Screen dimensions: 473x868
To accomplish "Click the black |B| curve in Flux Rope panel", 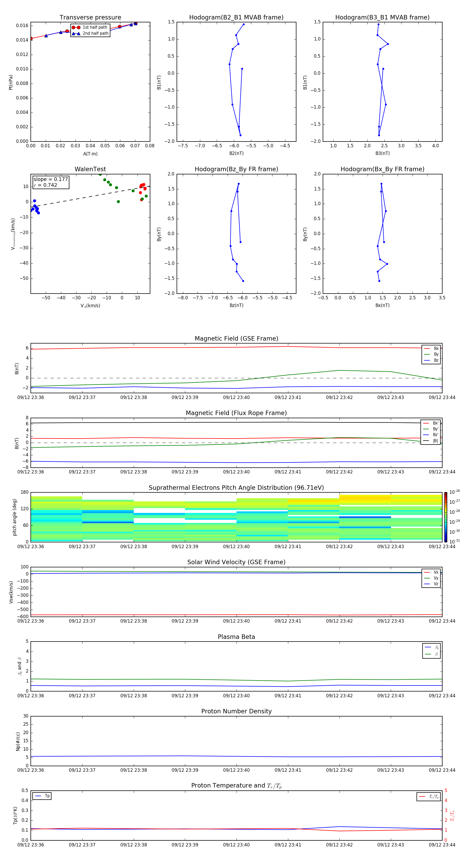I will pos(236,422).
